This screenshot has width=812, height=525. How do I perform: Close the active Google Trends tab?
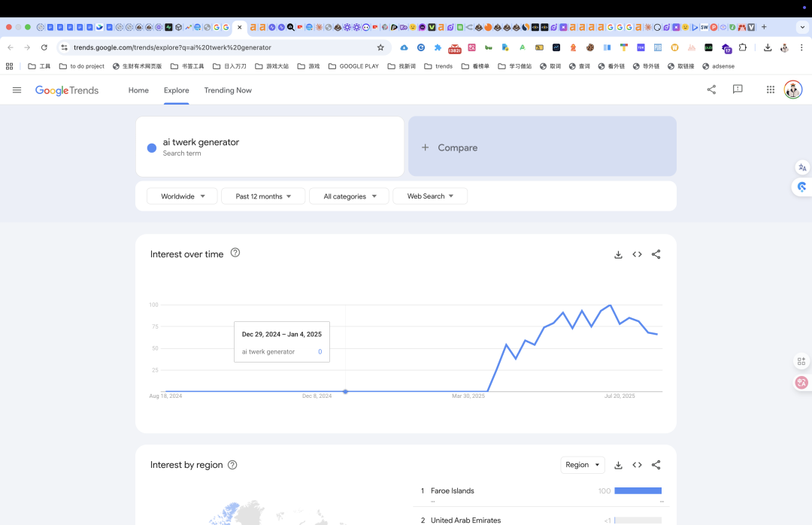(x=239, y=28)
